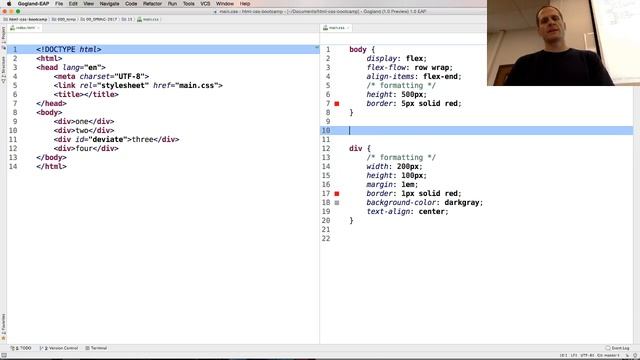The image size is (640, 360).
Task: Click the <!DOCTYPE html> line in index.html
Action: (x=163, y=49)
